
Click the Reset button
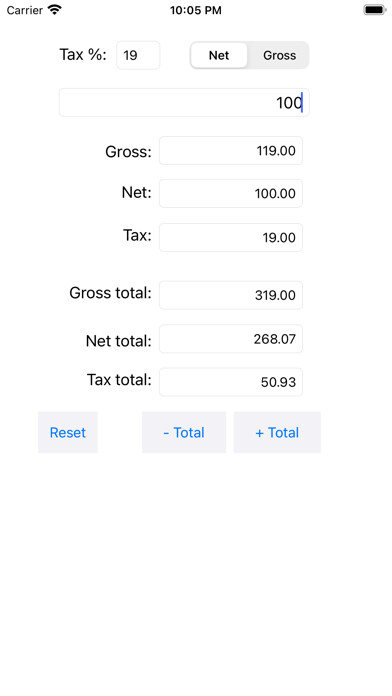point(67,432)
